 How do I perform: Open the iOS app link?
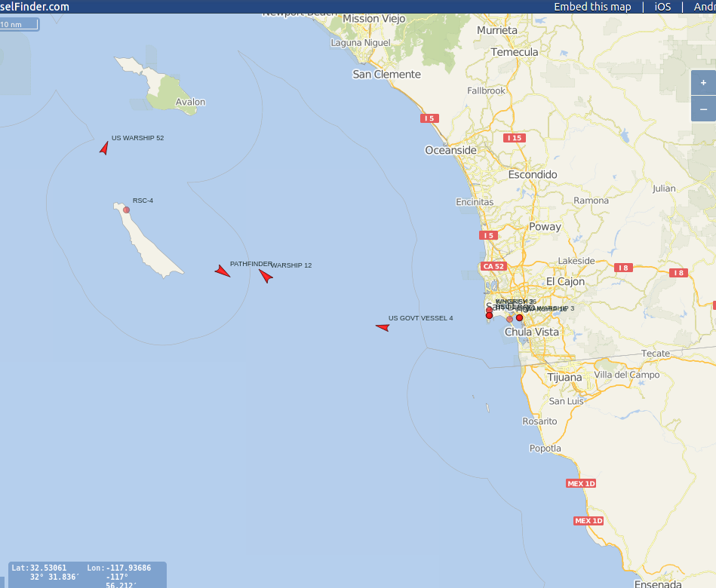click(663, 7)
